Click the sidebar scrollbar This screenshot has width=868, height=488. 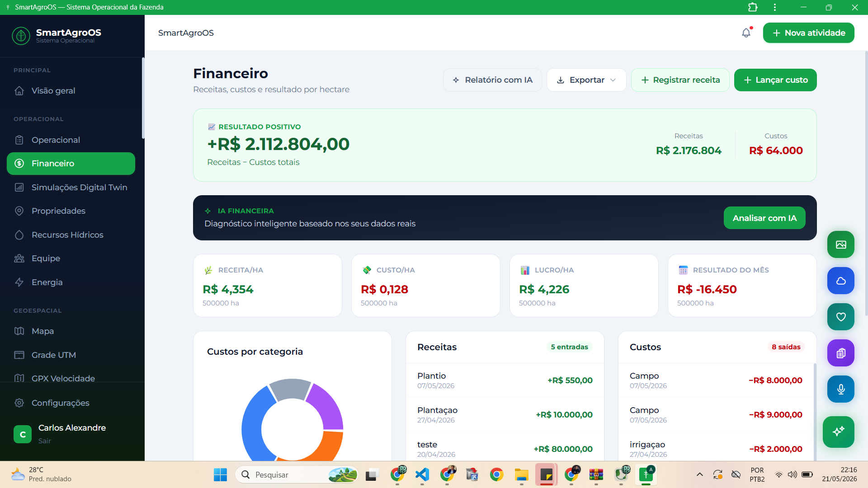click(x=143, y=98)
